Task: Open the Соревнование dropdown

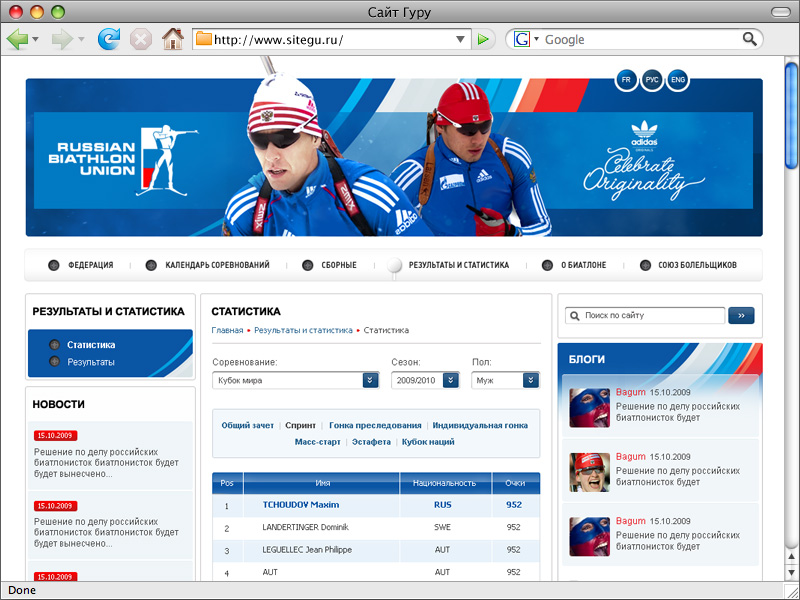Action: (x=295, y=380)
